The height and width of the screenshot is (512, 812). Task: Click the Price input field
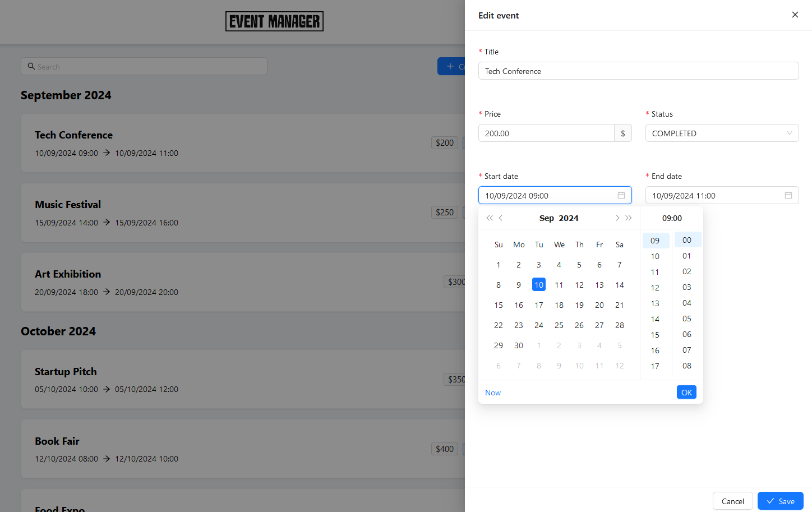point(546,133)
